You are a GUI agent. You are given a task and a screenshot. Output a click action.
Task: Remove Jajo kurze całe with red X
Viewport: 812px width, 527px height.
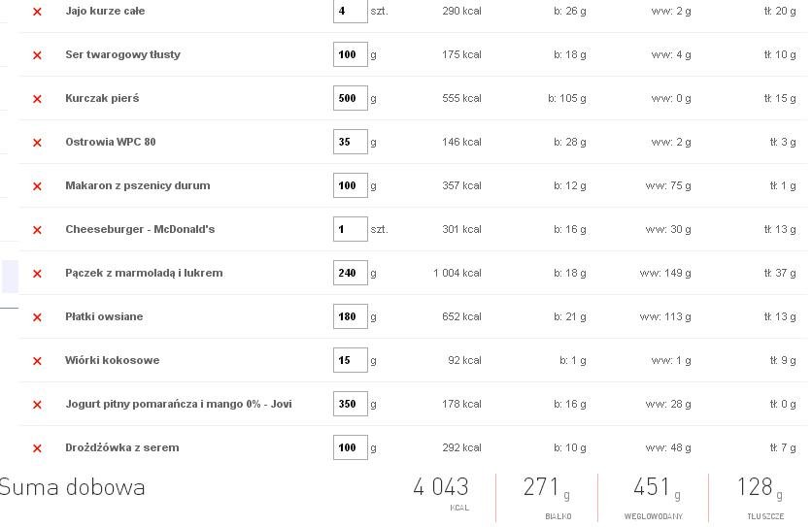click(37, 12)
